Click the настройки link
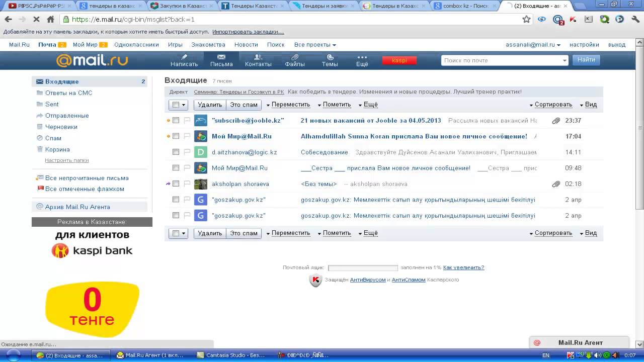644x362 pixels. [584, 45]
